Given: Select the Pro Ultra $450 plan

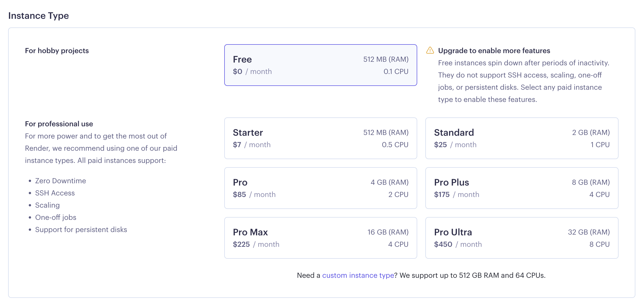Looking at the screenshot, I should point(522,238).
